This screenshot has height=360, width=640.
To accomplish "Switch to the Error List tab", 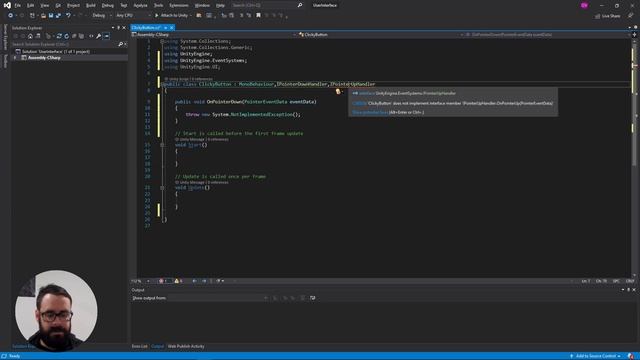I will click(140, 346).
